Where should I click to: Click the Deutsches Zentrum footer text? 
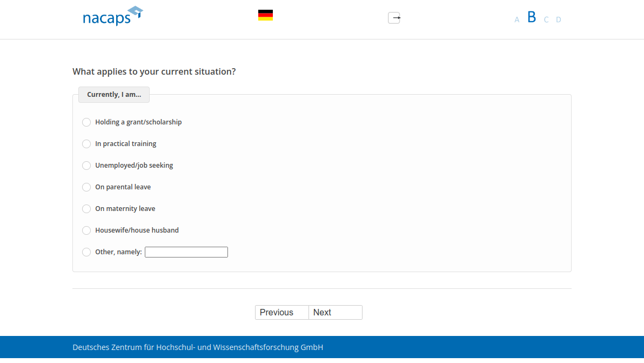198,347
